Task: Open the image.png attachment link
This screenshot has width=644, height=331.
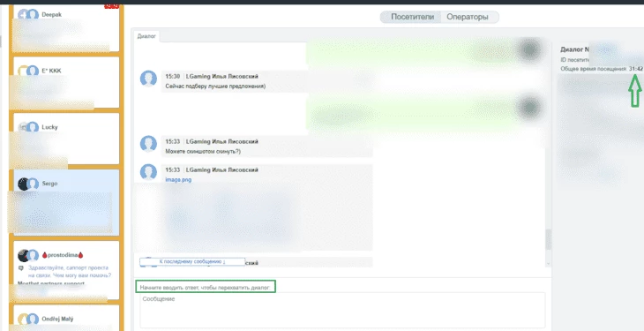Action: 178,180
